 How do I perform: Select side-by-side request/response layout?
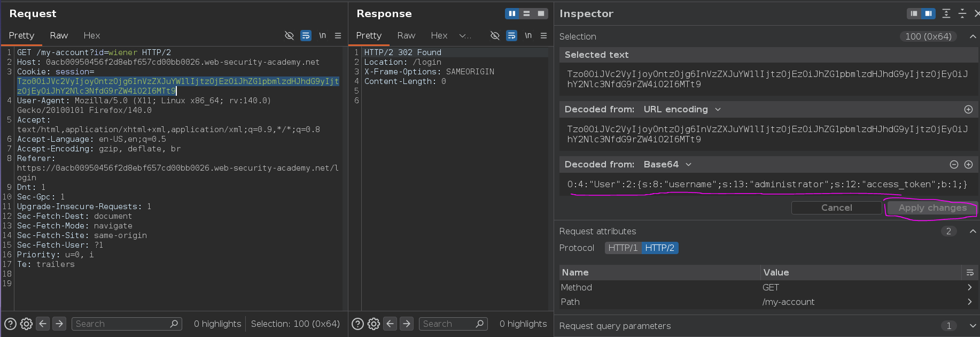(x=512, y=13)
